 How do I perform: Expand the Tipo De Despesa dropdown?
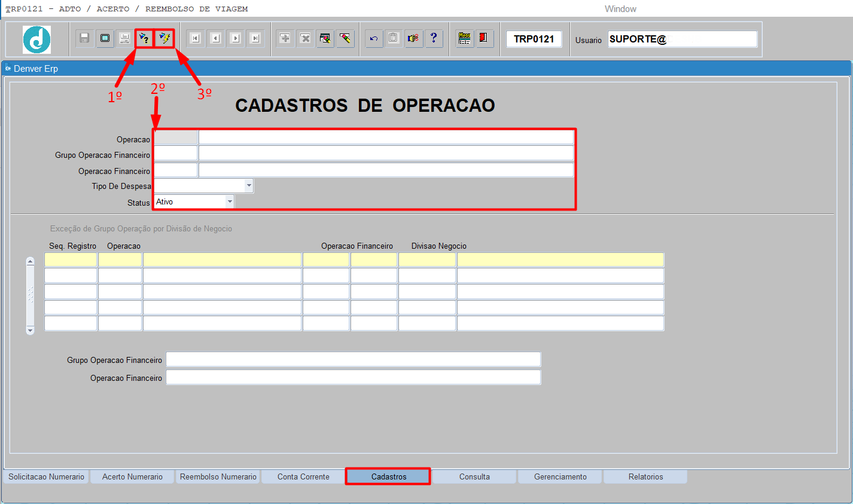click(x=249, y=186)
